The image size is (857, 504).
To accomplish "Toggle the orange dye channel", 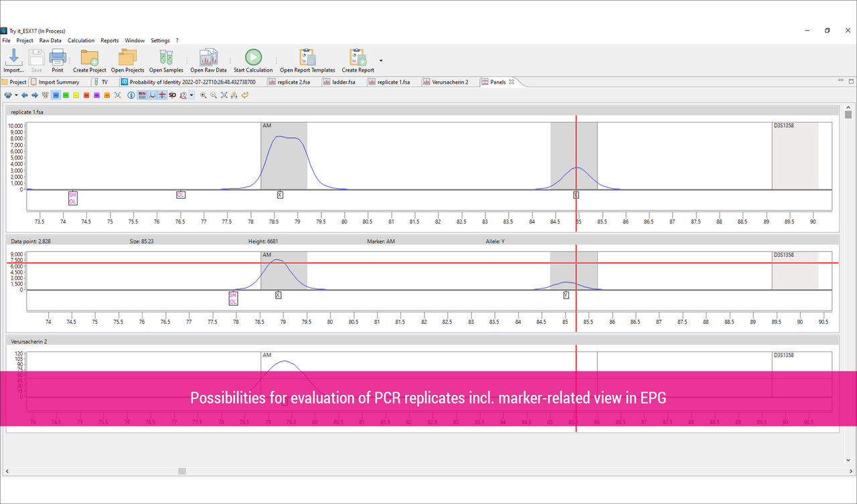I will click(107, 95).
